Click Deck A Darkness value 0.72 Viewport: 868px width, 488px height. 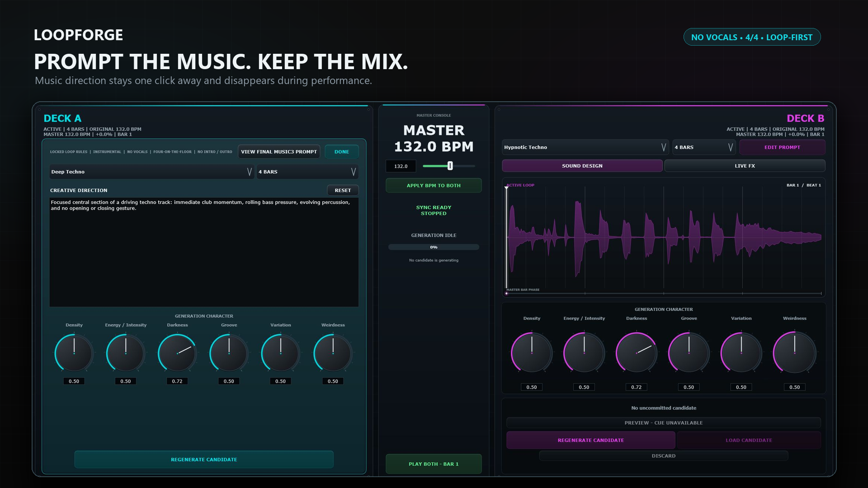177,381
